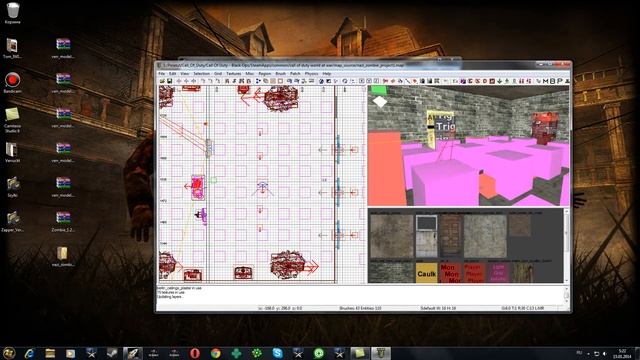Click the blue dots selection toolbar icon

click(258, 81)
